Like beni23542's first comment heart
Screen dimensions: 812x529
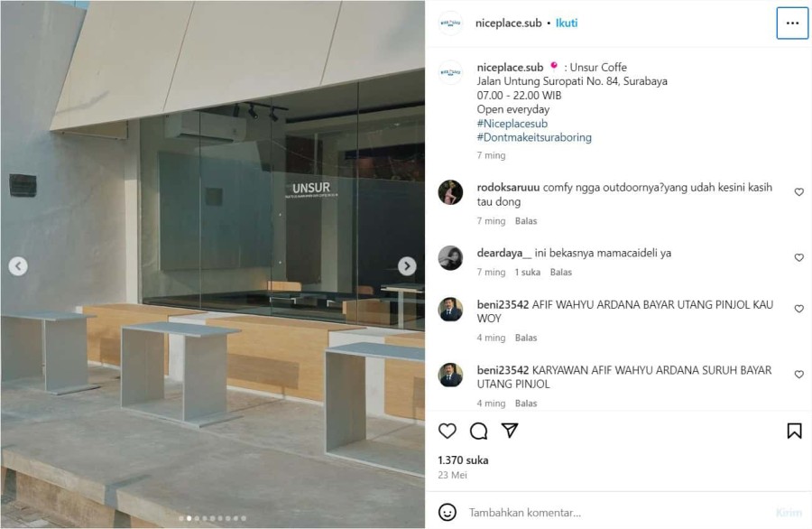(799, 308)
